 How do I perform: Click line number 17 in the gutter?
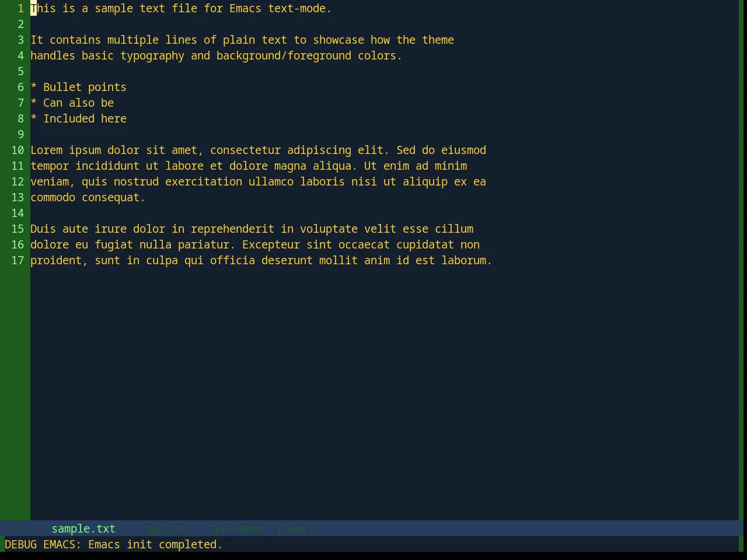[18, 261]
